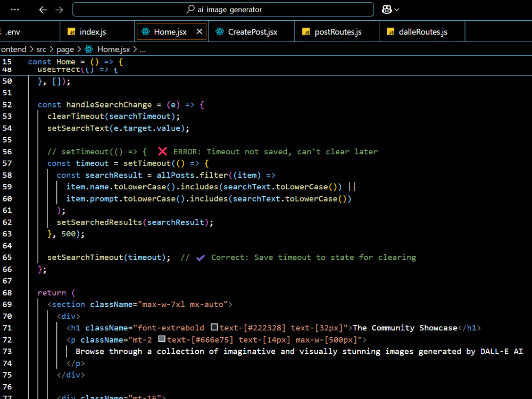532x399 pixels.
Task: Click 'item.prompt' on line 60
Action: 92,198
